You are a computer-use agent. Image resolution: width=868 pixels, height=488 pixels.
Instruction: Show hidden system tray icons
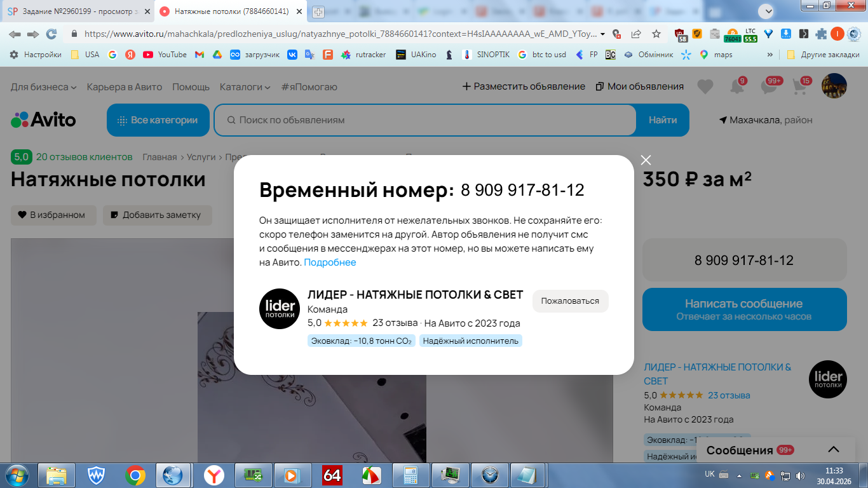coord(738,475)
